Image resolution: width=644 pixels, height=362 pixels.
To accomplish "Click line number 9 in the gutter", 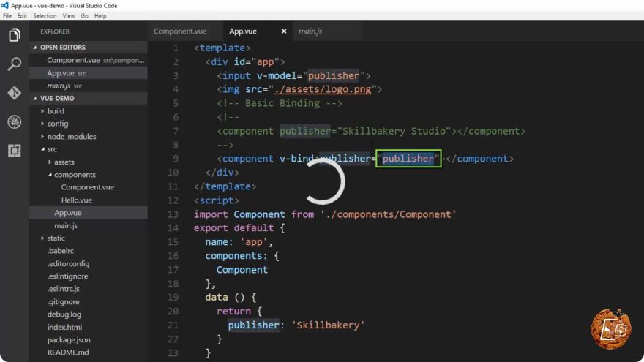I will tap(176, 159).
